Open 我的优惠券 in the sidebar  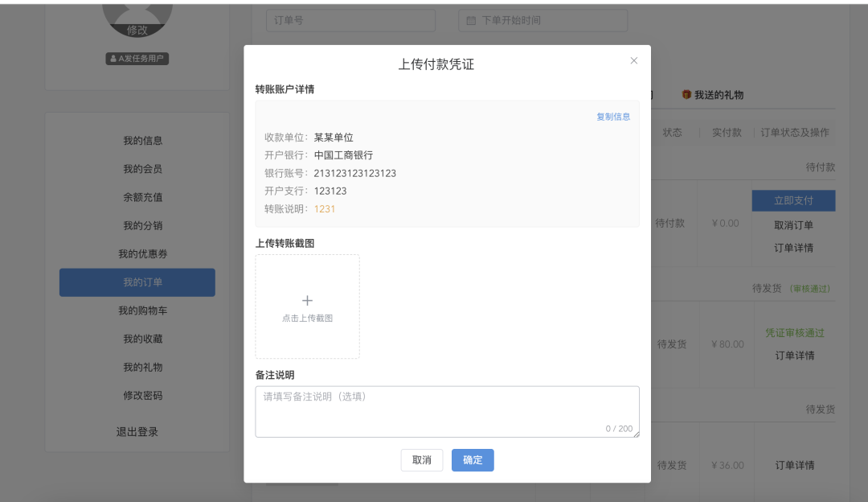coord(143,253)
